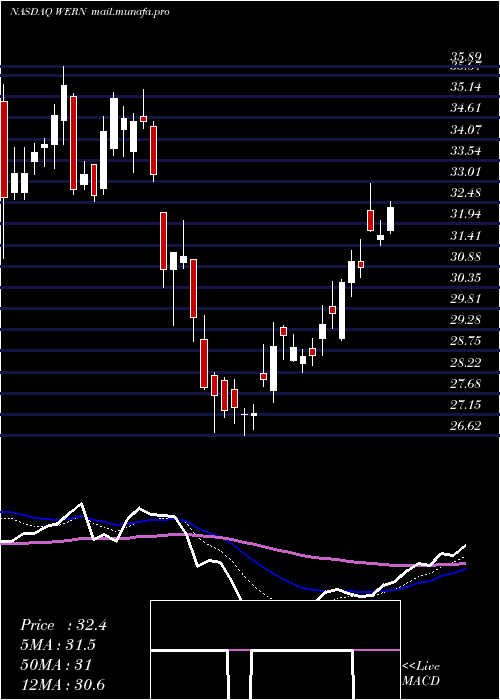Viewport: 500px width, 700px height.
Task: Click the 28.75 price axis label
Action: [x=466, y=341]
